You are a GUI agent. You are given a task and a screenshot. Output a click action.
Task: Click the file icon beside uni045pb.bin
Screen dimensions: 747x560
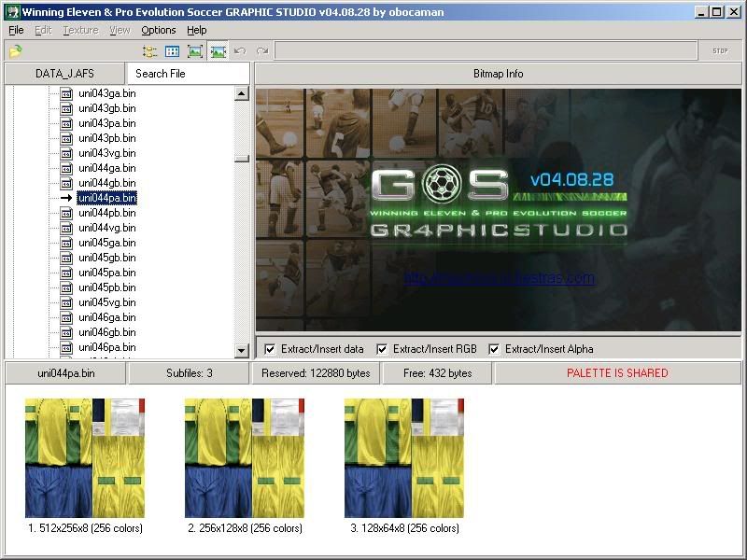click(x=66, y=287)
